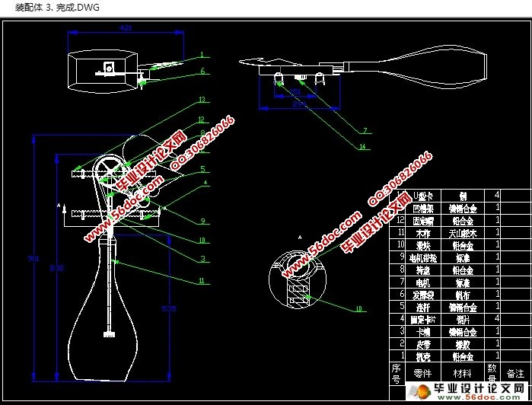This screenshot has height=405, width=532.
Task: Click the green leader callout number 7
Action: [365, 130]
